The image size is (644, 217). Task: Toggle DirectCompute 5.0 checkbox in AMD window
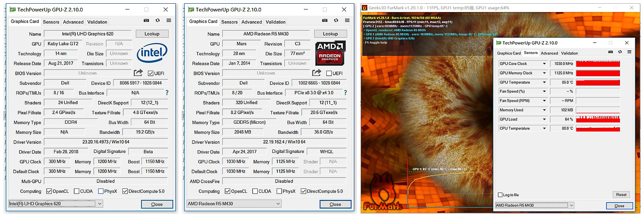coord(304,191)
